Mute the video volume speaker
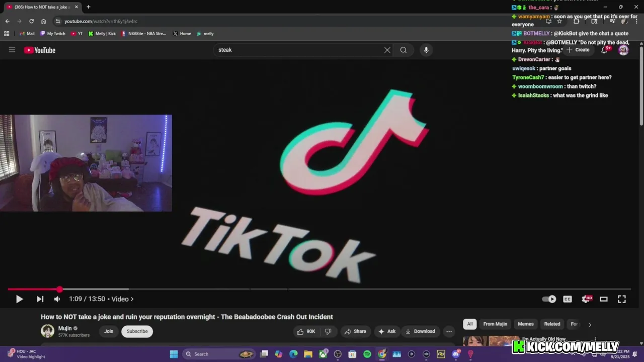Viewport: 644px width, 362px height. (57, 299)
